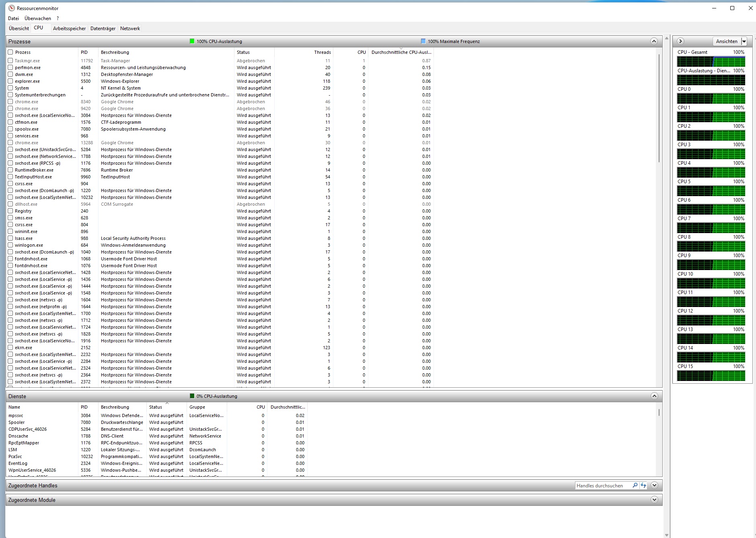Collapse the Prozesse section

[x=654, y=41]
